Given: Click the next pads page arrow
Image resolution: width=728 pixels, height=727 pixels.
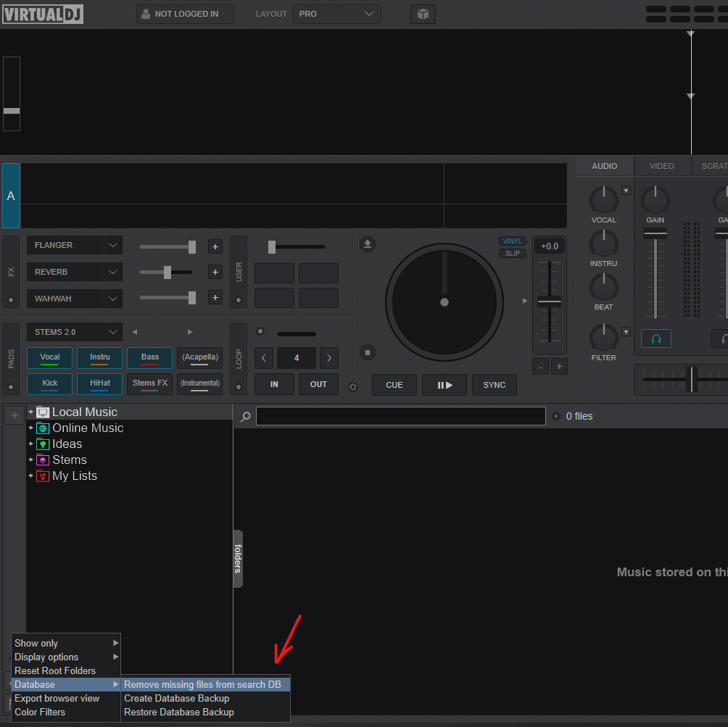Looking at the screenshot, I should [189, 332].
